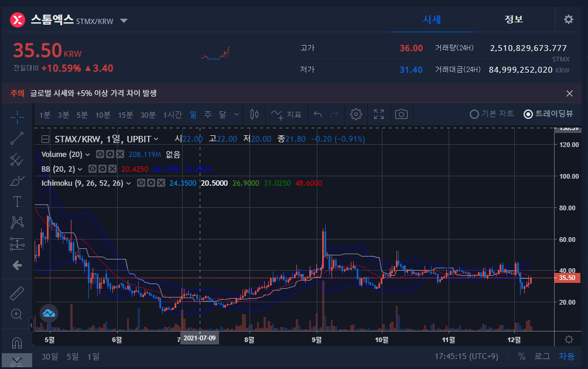Toggle the magnet snap mode
Image resolution: width=588 pixels, height=369 pixels.
click(17, 343)
